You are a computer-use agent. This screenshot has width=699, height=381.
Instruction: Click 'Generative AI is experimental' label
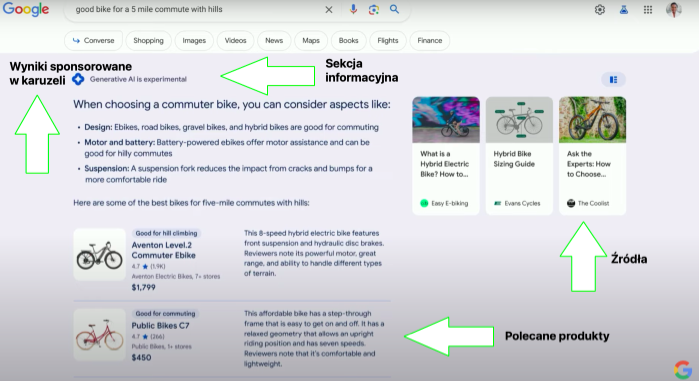(x=138, y=79)
